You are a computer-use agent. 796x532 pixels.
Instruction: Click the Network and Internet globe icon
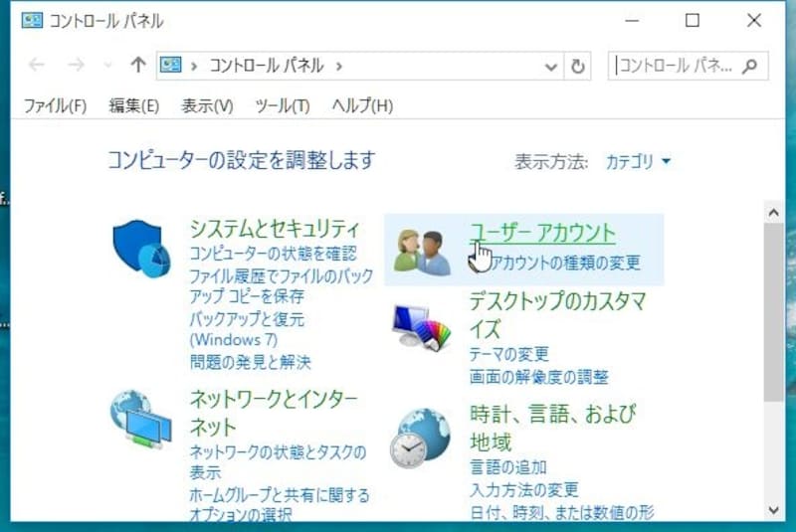[x=141, y=420]
